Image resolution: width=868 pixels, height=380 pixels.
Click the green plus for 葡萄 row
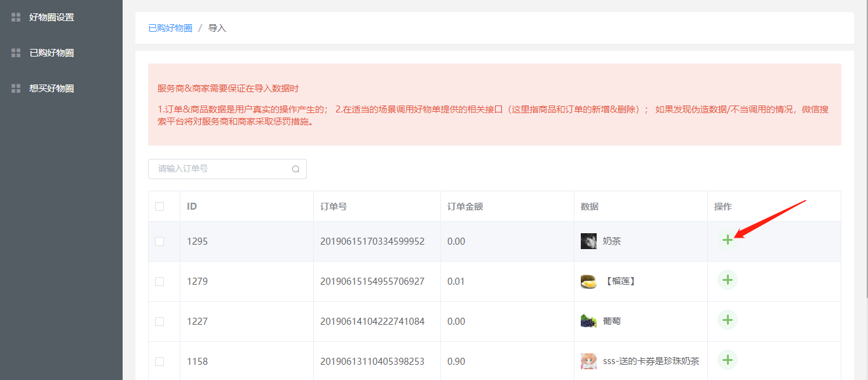(727, 320)
